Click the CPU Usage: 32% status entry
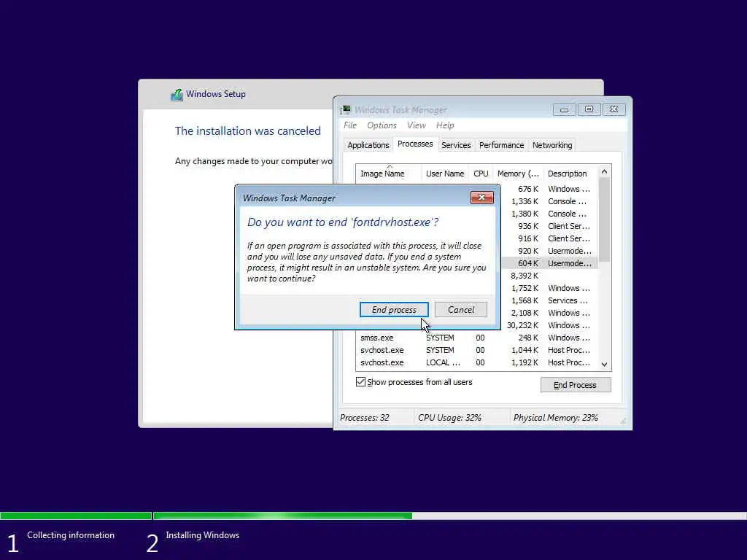 [449, 418]
